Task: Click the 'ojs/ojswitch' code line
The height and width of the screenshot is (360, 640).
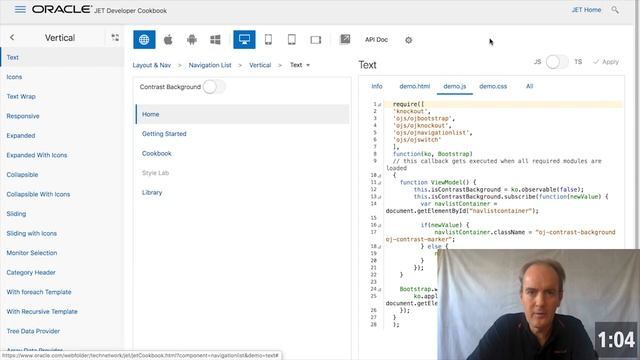Action: pyautogui.click(x=417, y=140)
